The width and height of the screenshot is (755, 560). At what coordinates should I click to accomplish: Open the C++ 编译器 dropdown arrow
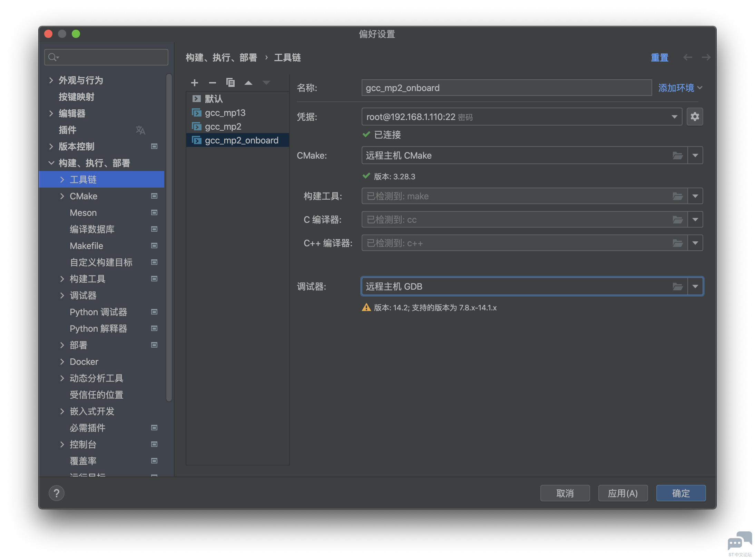pos(695,243)
